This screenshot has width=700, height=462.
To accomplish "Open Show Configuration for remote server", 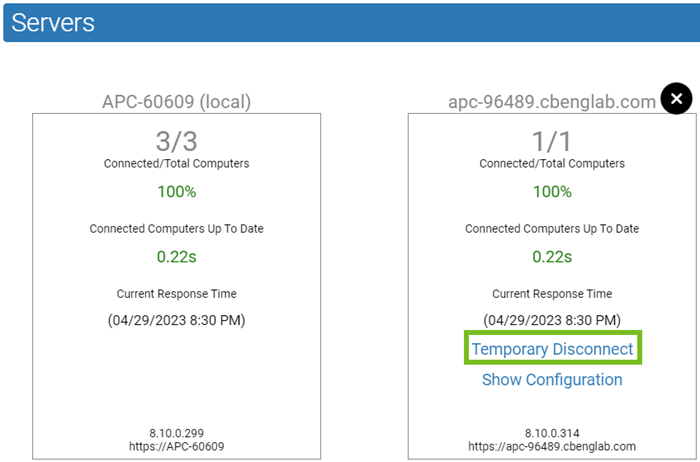I will click(552, 380).
